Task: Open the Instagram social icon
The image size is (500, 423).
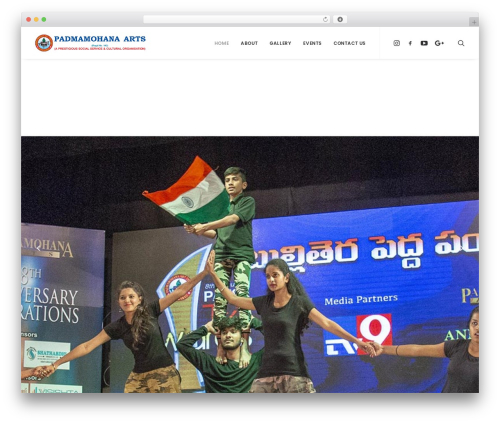Action: 396,43
